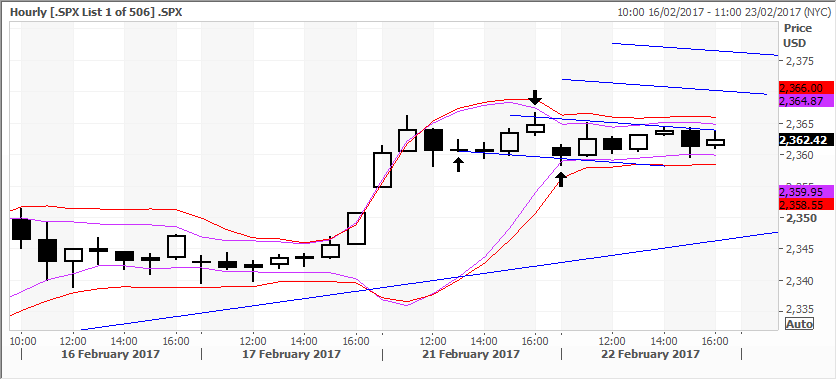The width and height of the screenshot is (838, 381).
Task: Click the 22 February 2017 date label
Action: tap(650, 355)
